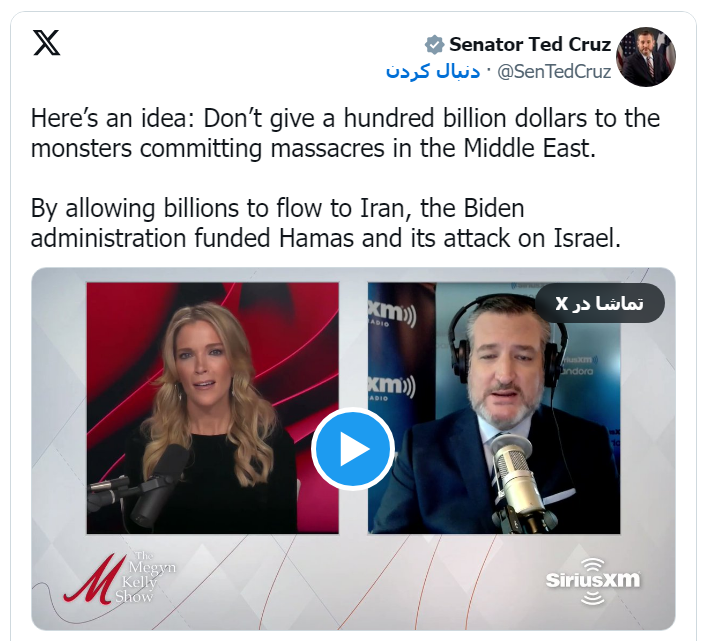The image size is (710, 641).
Task: Open the Senator Ted Cruz display name
Action: tap(530, 44)
